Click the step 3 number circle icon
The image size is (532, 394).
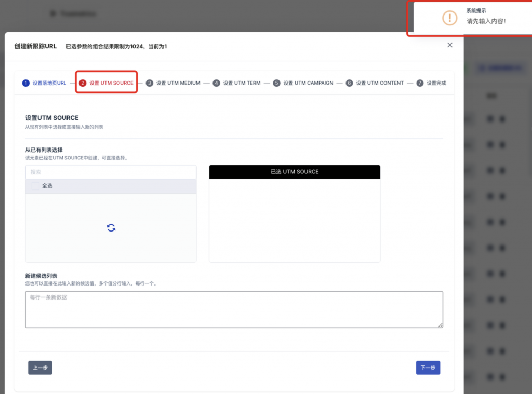point(149,83)
